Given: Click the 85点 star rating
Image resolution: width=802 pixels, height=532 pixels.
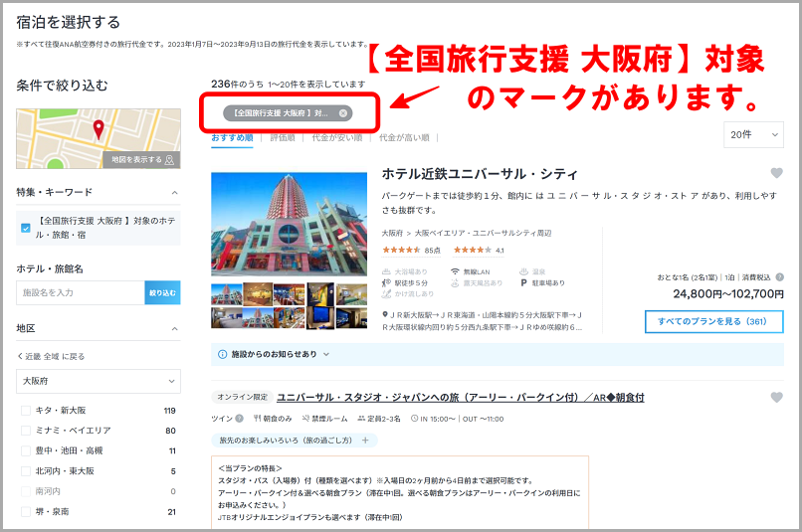Looking at the screenshot, I should click(x=411, y=251).
